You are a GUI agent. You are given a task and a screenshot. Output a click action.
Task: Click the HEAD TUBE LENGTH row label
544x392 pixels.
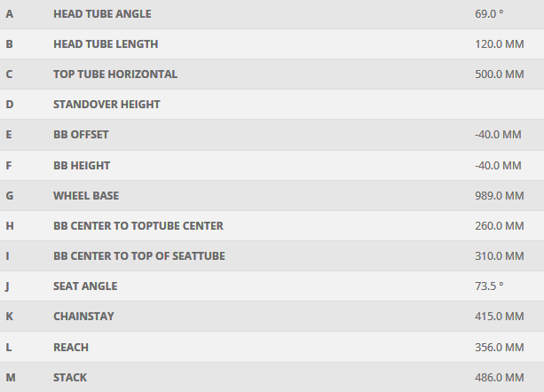[106, 44]
